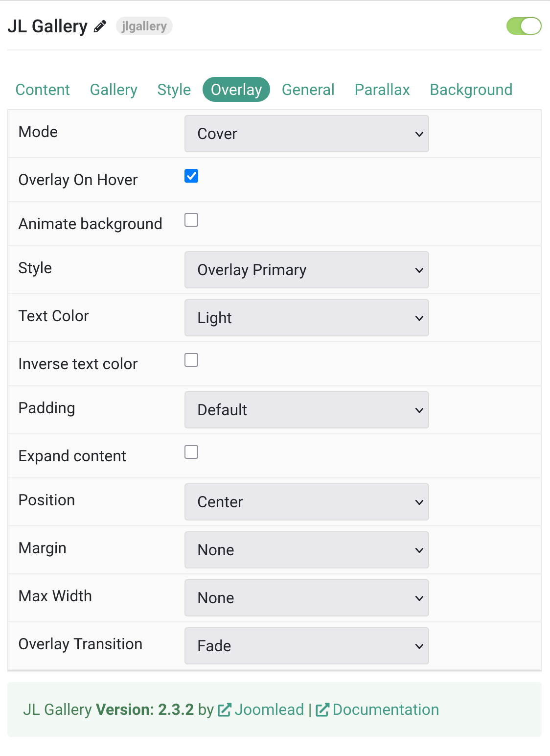This screenshot has width=550, height=756.
Task: Open the Documentation link
Action: 386,710
